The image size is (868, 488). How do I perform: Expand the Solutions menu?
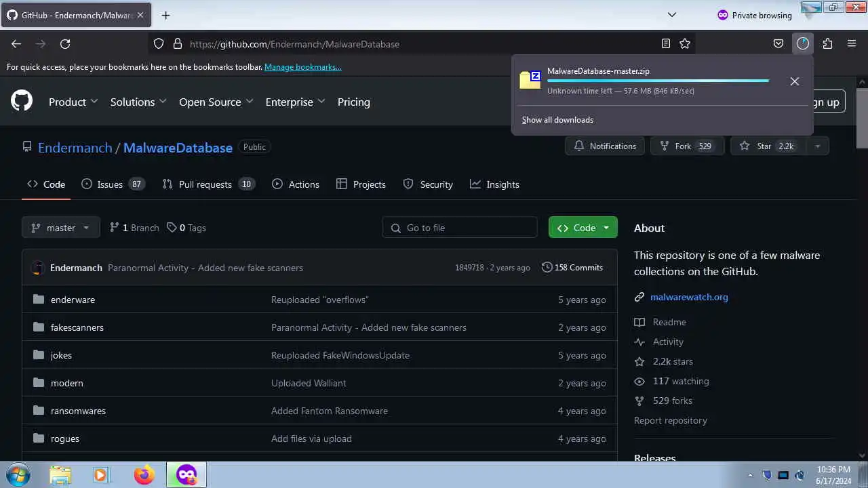(138, 102)
